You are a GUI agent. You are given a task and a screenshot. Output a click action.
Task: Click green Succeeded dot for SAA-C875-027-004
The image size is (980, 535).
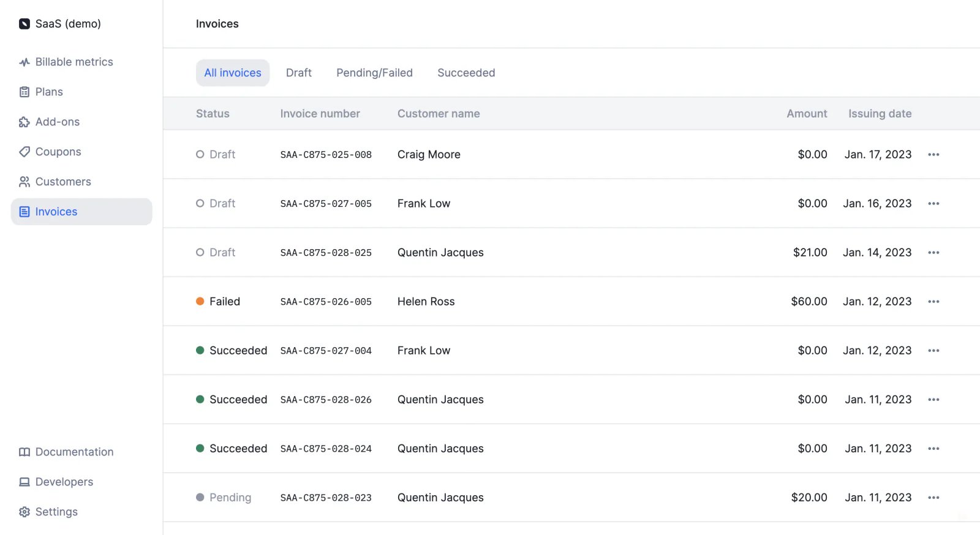click(200, 350)
